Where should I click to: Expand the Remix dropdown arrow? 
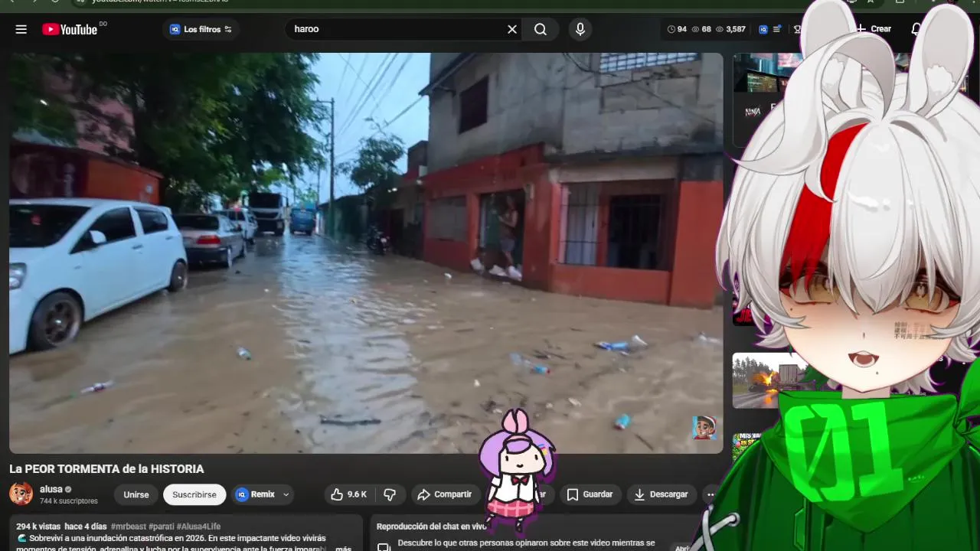[x=286, y=494]
